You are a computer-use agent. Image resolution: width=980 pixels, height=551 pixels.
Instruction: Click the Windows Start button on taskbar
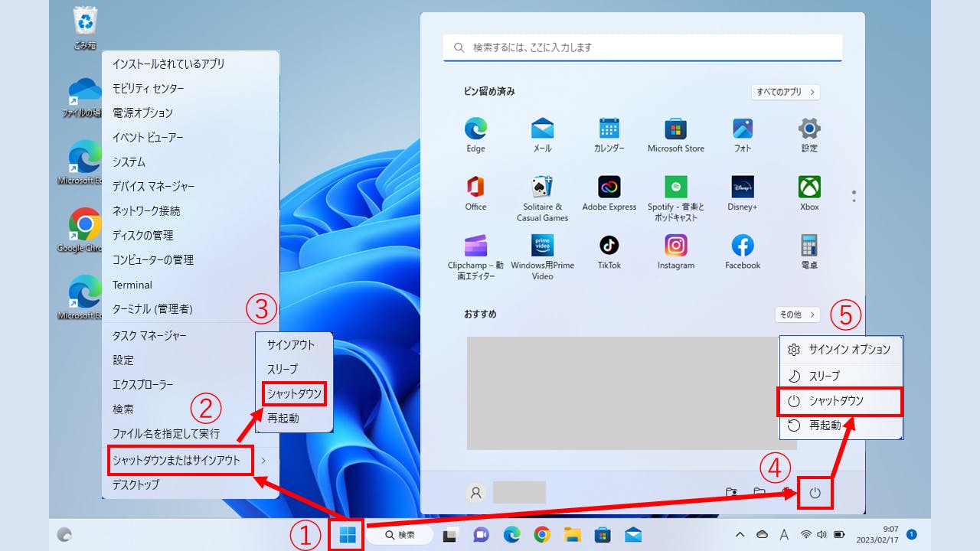tap(347, 534)
